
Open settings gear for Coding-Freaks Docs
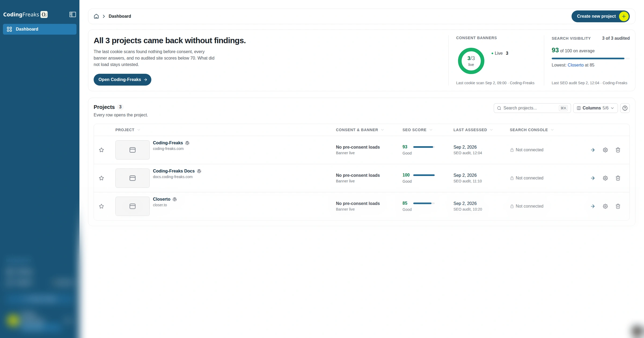[605, 178]
